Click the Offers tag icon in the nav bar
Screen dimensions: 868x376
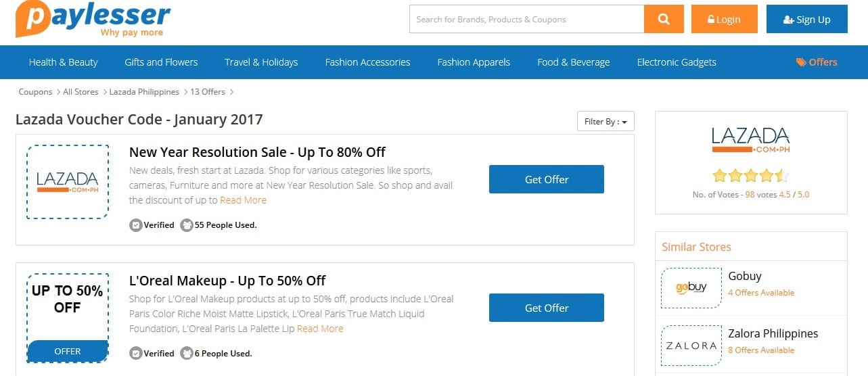801,62
